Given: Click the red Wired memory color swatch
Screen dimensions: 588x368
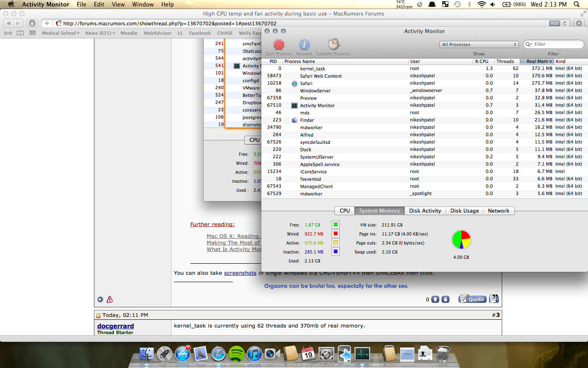Looking at the screenshot, I should (335, 233).
